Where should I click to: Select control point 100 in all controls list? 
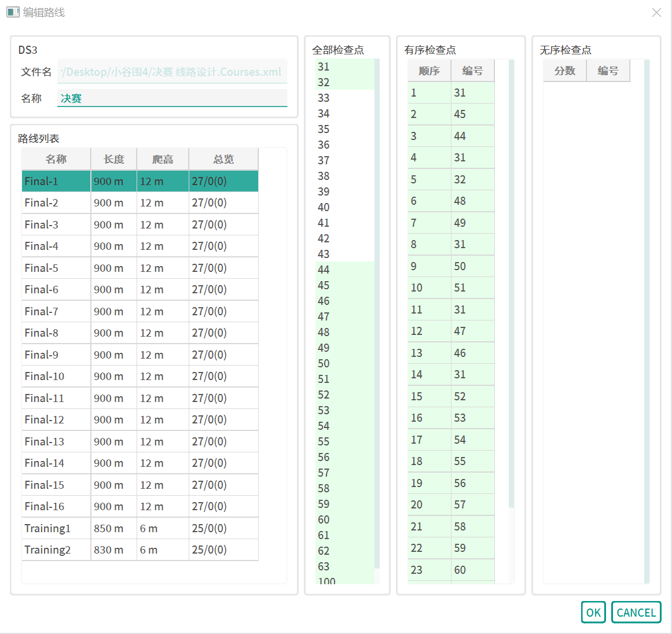(344, 580)
